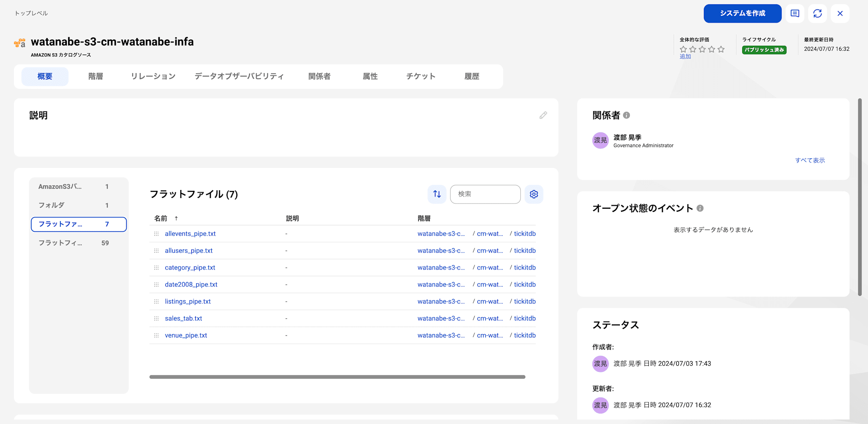The image size is (868, 424).
Task: Select the フォルダ category item
Action: click(x=79, y=205)
